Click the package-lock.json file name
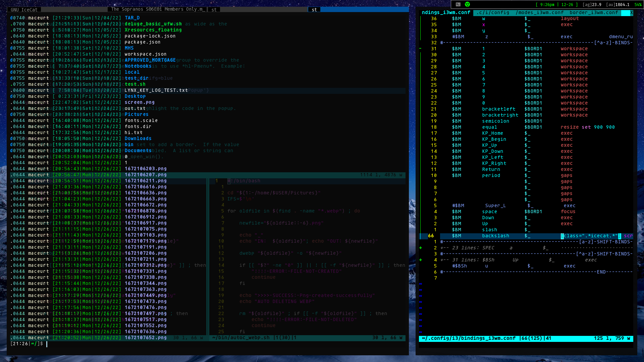The image size is (644, 362). point(150,36)
